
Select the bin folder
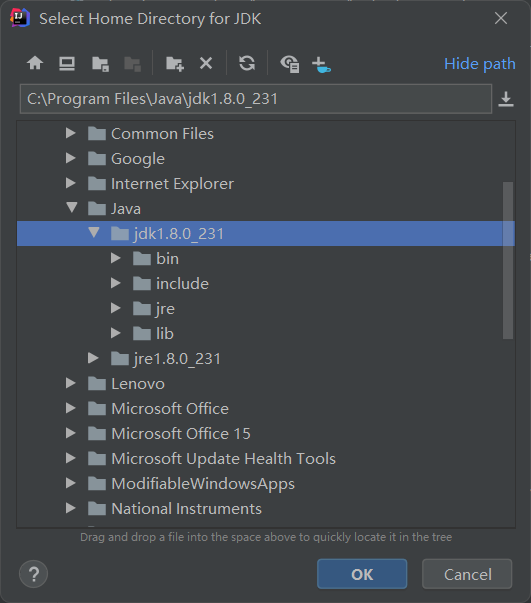(x=167, y=259)
